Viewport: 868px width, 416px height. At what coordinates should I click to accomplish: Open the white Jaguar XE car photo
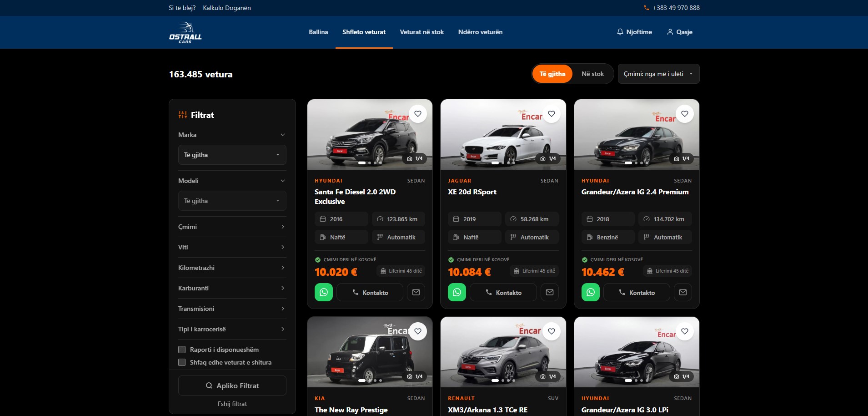point(503,135)
